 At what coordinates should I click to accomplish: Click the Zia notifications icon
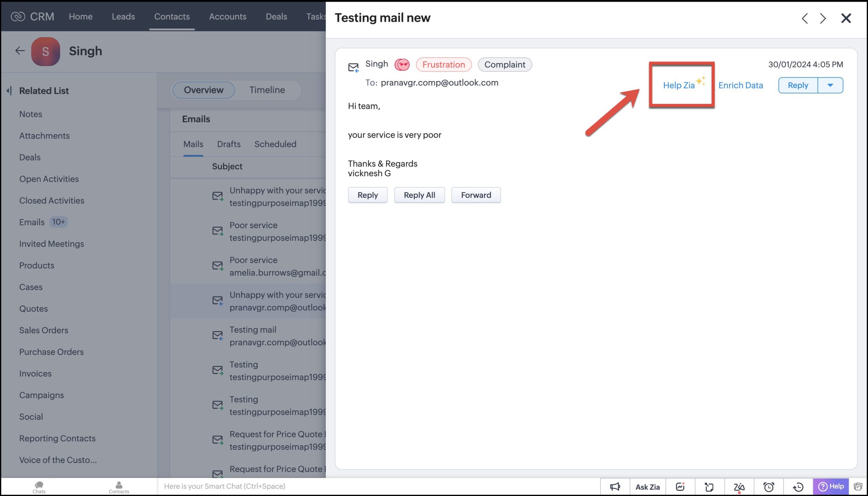point(739,487)
